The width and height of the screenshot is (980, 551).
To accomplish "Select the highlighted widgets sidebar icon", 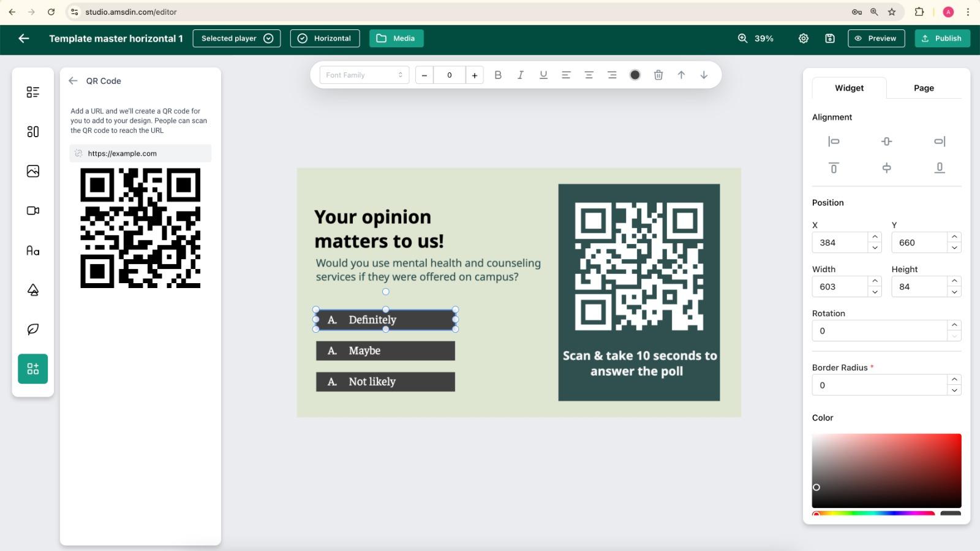I will (x=33, y=369).
